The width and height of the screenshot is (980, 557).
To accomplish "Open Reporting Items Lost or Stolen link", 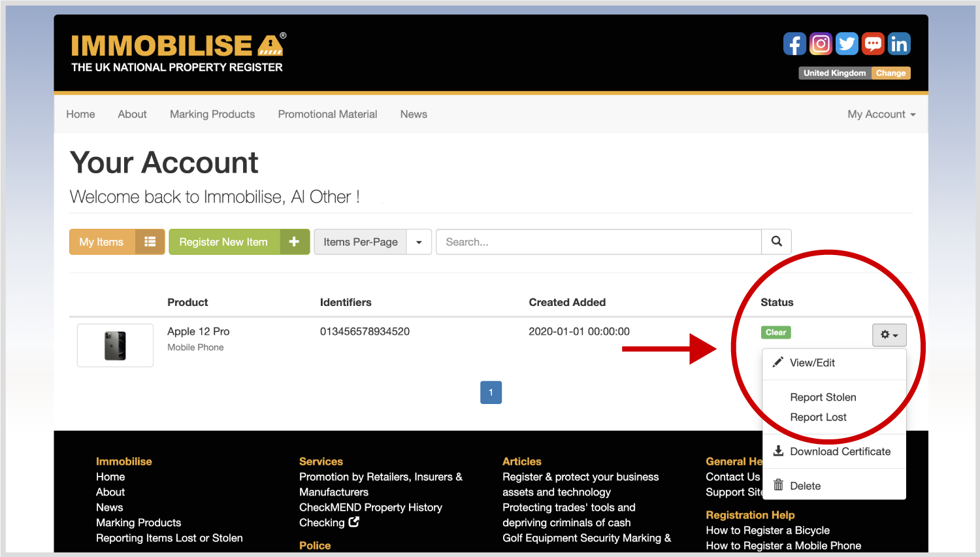I will [169, 538].
